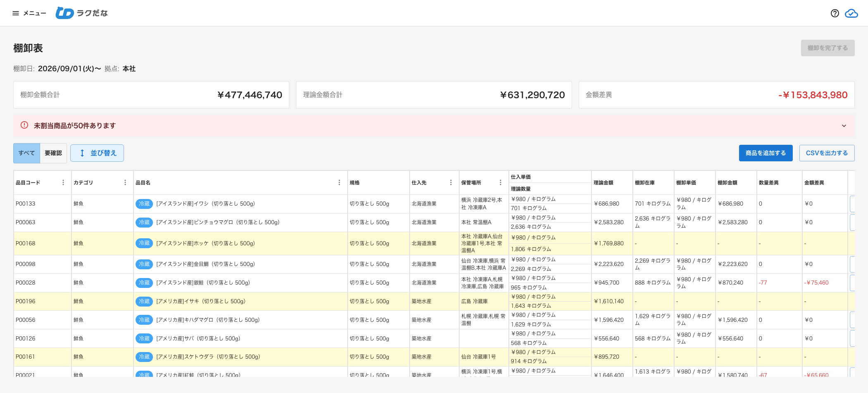Open 品目名 column options menu
This screenshot has height=393, width=868.
339,182
